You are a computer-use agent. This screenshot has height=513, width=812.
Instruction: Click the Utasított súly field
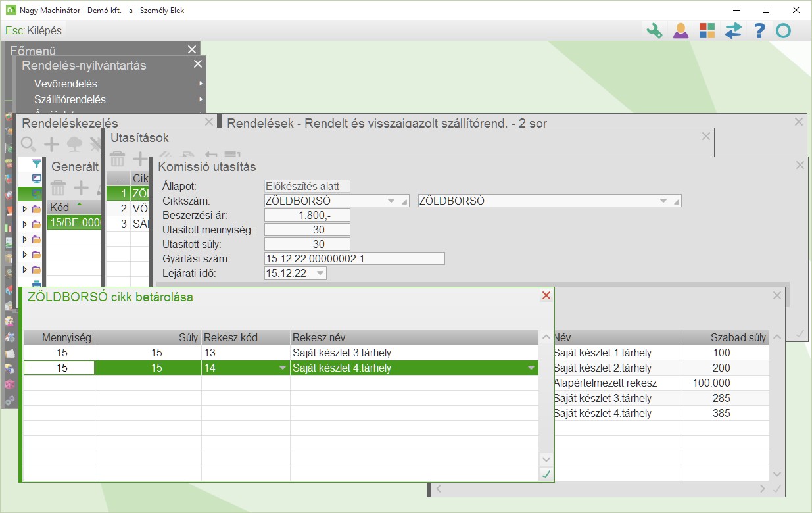click(307, 244)
